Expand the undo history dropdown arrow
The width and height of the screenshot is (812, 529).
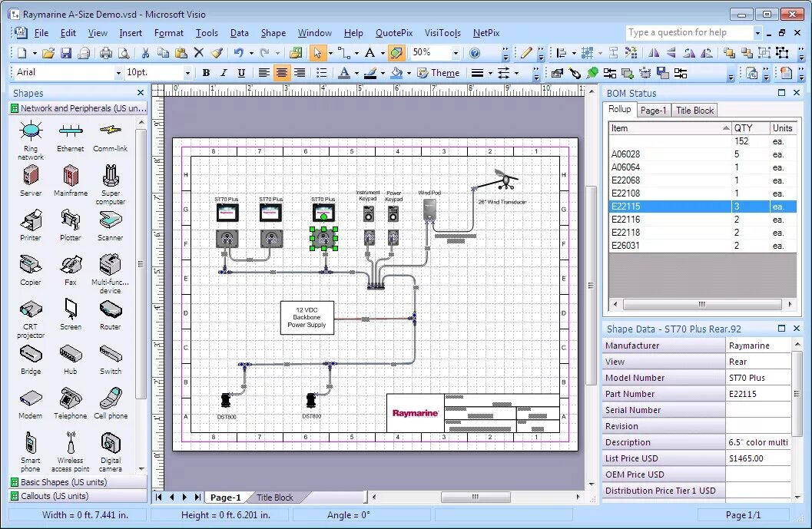251,53
